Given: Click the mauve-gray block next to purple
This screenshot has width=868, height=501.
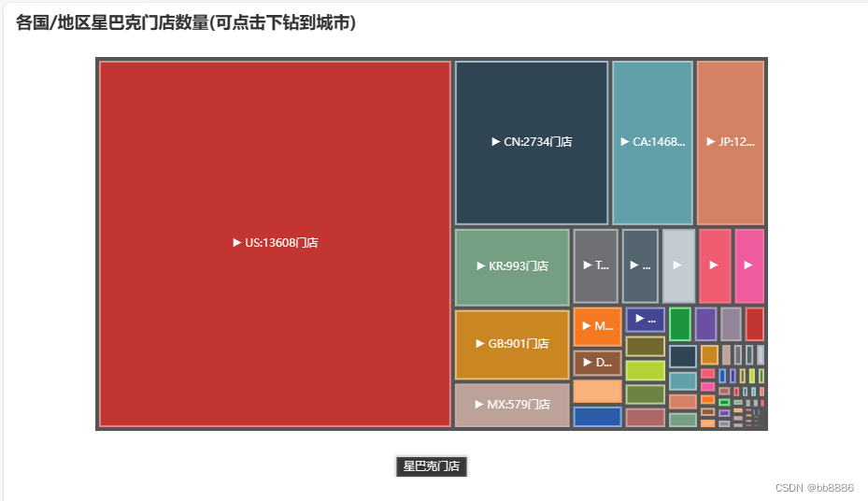Looking at the screenshot, I should [731, 323].
